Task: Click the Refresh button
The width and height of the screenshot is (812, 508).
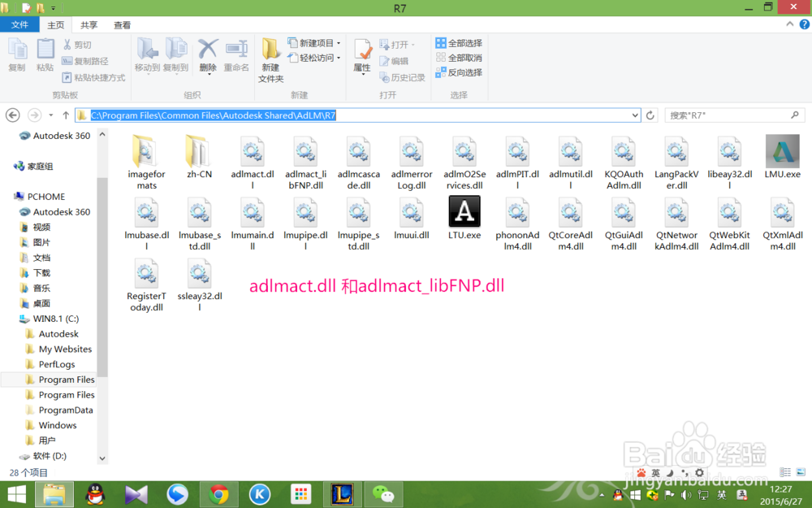Action: click(x=650, y=115)
